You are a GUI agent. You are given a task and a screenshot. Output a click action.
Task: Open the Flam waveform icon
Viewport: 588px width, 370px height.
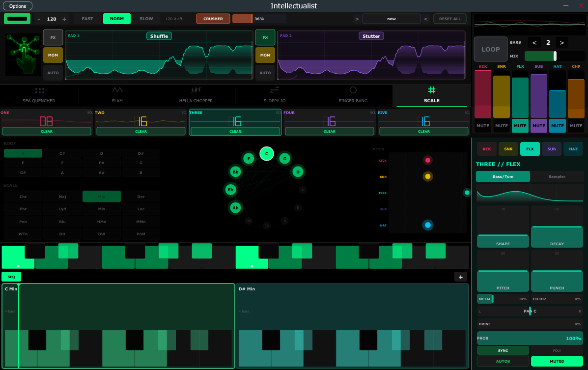117,90
